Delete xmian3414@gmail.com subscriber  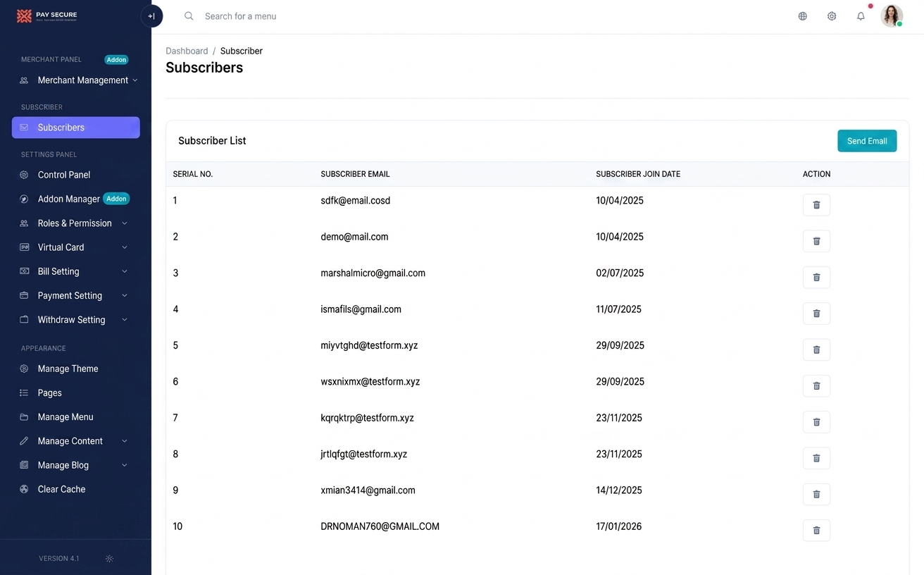click(816, 495)
